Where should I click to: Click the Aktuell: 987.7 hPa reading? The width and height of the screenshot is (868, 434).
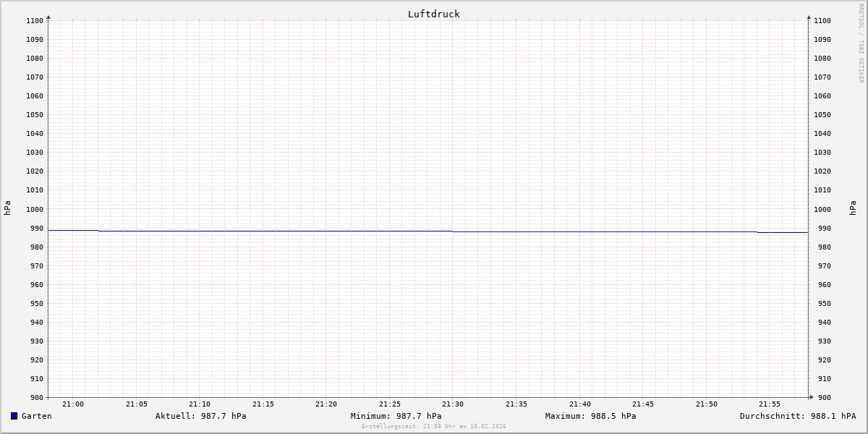click(x=200, y=416)
